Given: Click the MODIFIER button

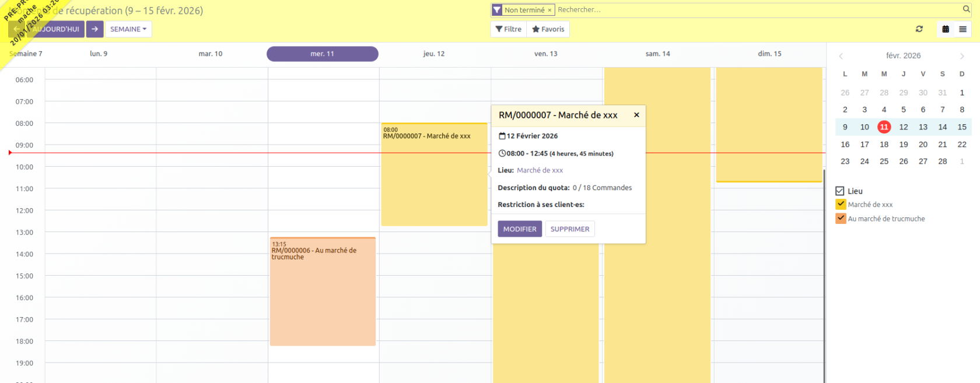Looking at the screenshot, I should point(520,229).
